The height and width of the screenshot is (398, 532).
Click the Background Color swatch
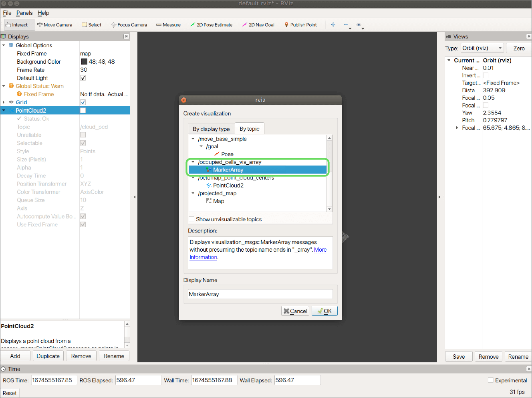pyautogui.click(x=84, y=62)
